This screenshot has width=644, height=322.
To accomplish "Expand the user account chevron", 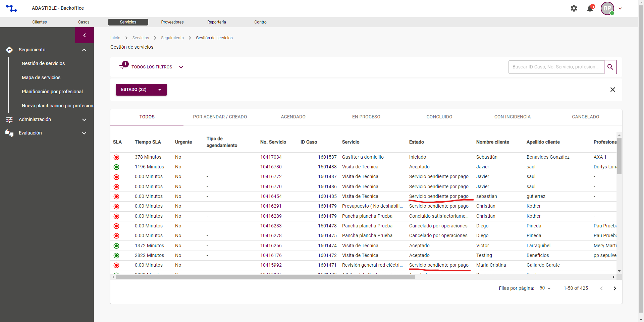I will click(620, 8).
